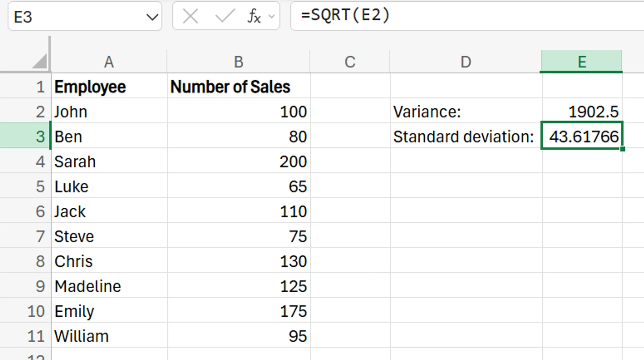
Task: Select row 1 header
Action: pyautogui.click(x=25, y=86)
